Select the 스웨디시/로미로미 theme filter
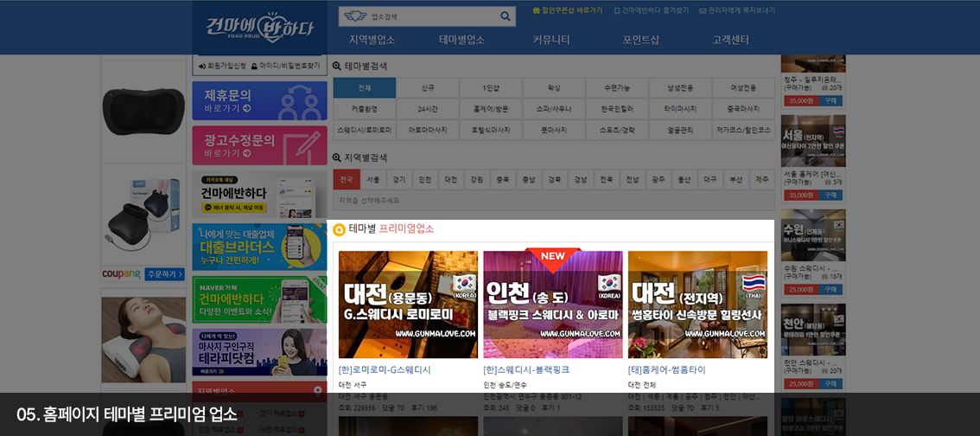This screenshot has height=436, width=980. pyautogui.click(x=365, y=130)
